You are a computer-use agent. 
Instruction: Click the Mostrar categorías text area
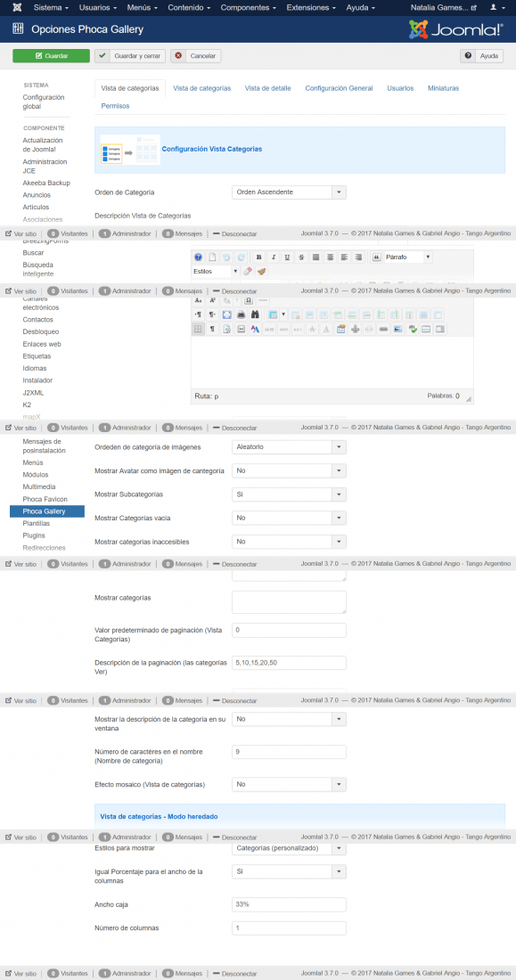tap(289, 602)
